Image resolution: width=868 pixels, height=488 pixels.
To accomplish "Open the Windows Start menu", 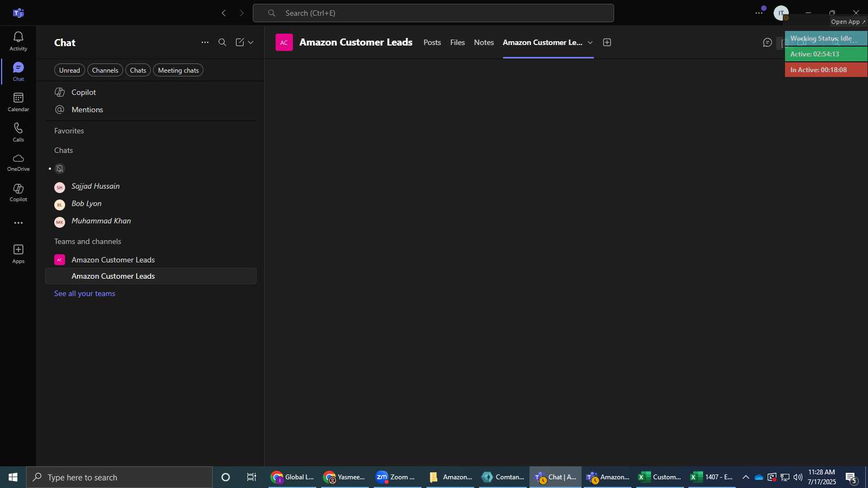I will click(13, 477).
